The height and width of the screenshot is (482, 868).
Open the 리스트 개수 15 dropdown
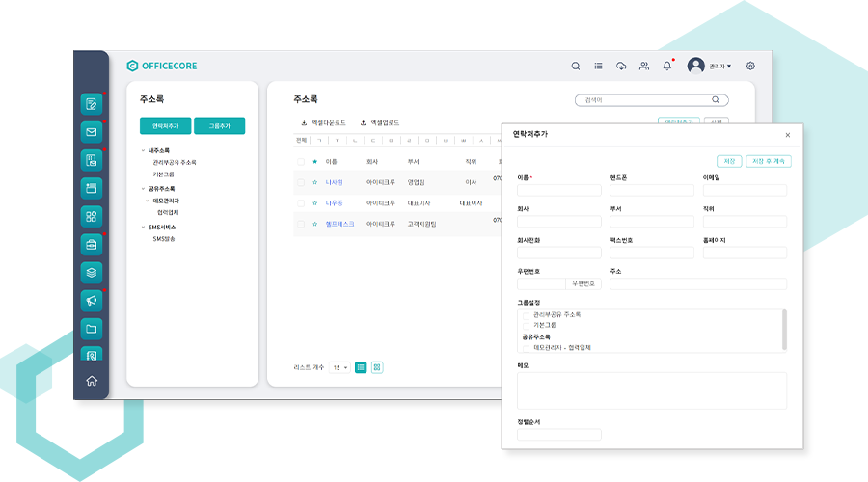[339, 367]
